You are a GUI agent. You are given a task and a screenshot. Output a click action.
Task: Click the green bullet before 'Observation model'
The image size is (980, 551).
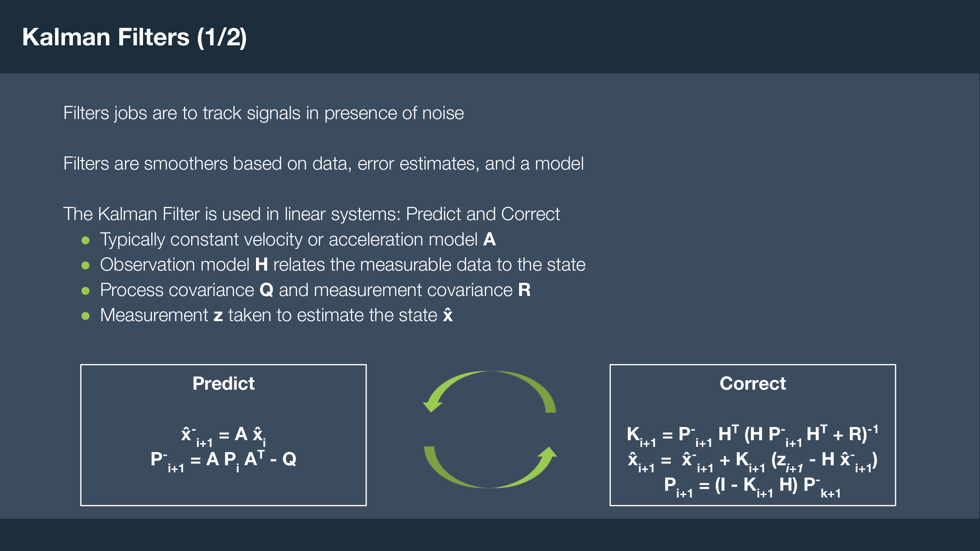point(86,265)
